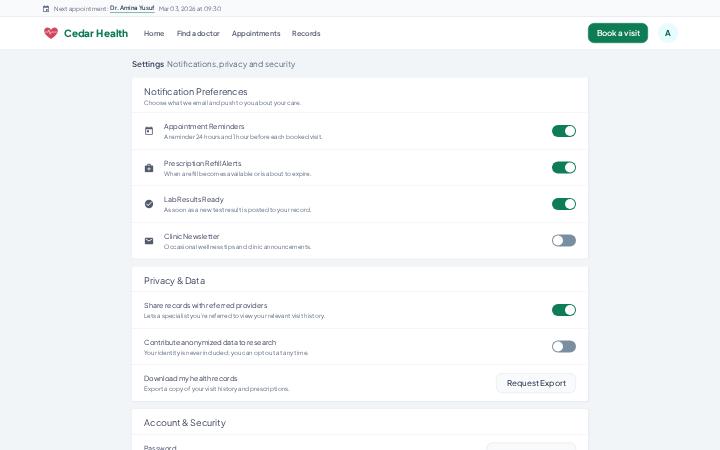Click the 'Prescription Refill Alerts' label text
This screenshot has height=450, width=720.
pos(202,163)
